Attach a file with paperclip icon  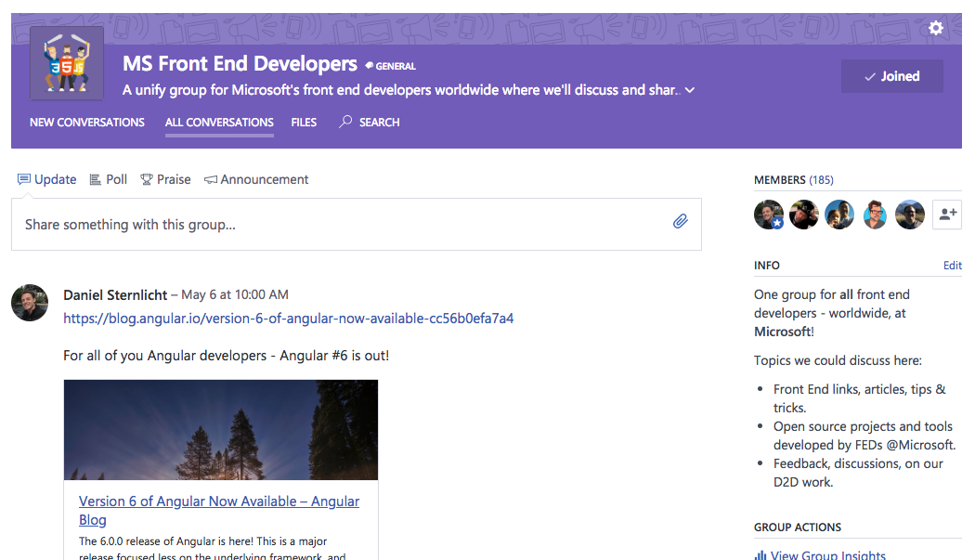(681, 222)
